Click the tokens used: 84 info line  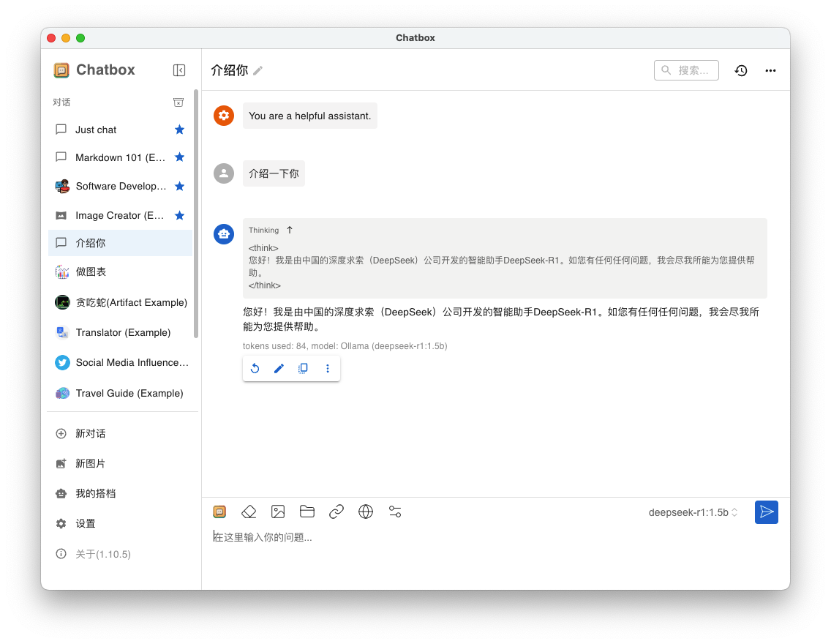[345, 346]
